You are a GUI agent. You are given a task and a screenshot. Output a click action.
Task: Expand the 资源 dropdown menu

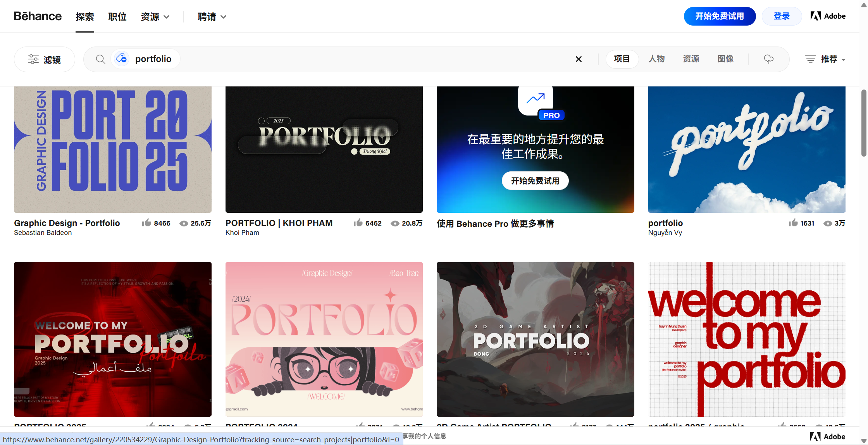[155, 17]
